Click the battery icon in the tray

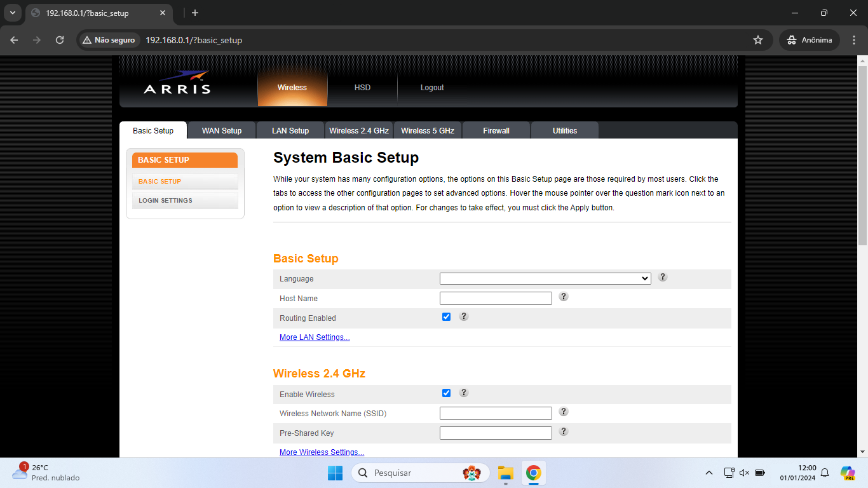pos(760,473)
